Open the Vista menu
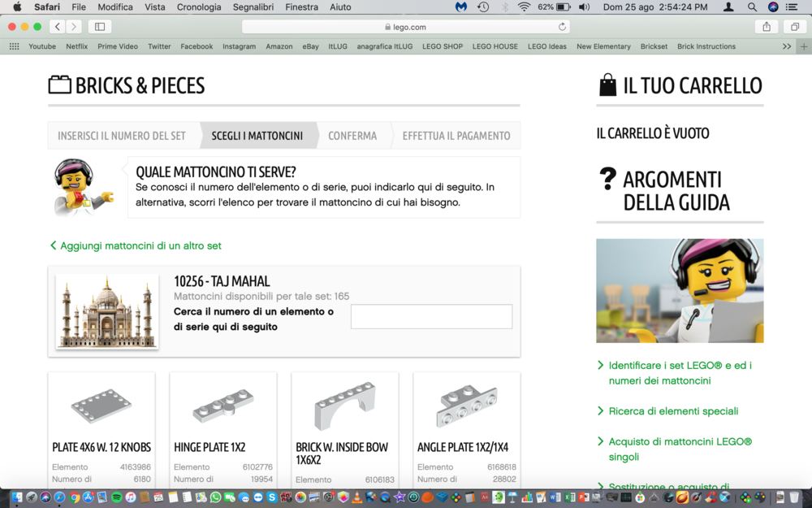 click(x=155, y=7)
